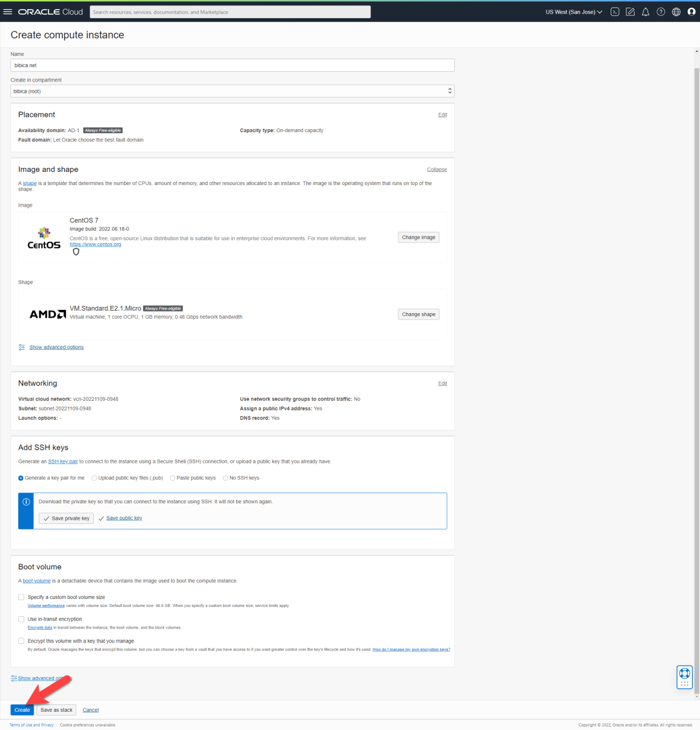The image size is (700, 730).
Task: Click Always Free-eligible badge beside VM.Standard.E2.1.Micro
Action: coord(163,309)
